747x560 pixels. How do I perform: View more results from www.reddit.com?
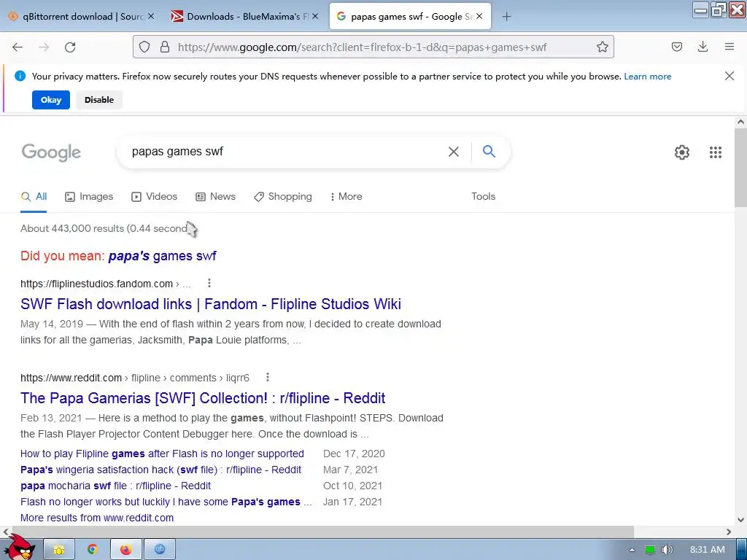pos(97,518)
